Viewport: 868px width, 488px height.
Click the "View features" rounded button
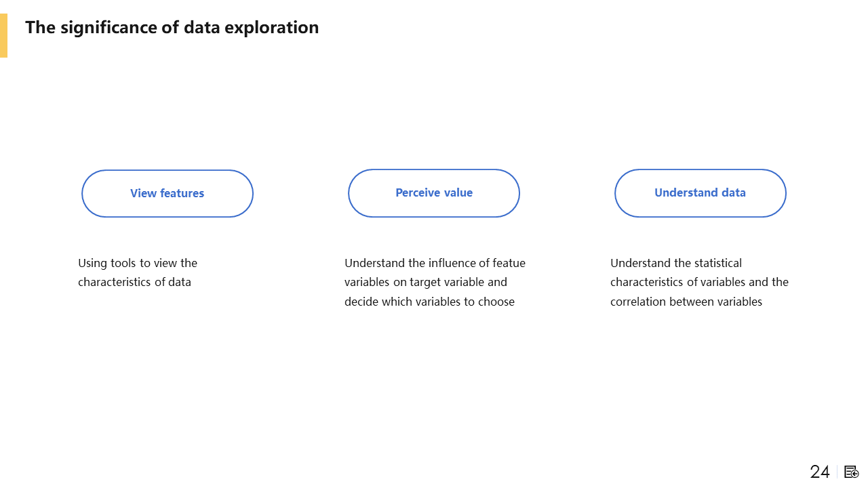167,193
